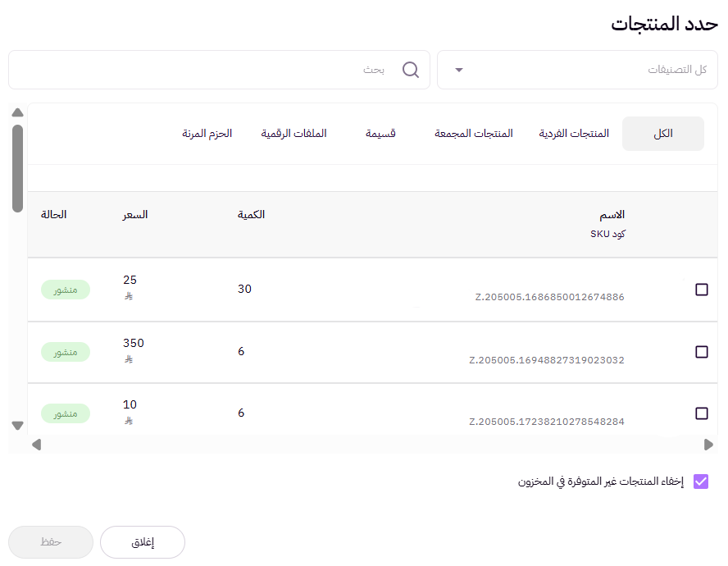
Task: Uncheck إخفاء المنتجات غير المتوفرة في المخزون option
Action: pyautogui.click(x=700, y=482)
